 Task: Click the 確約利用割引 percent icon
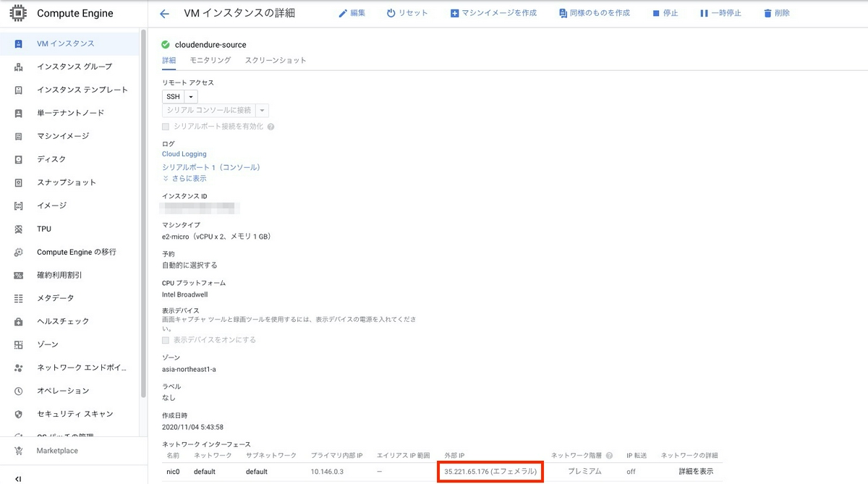(19, 275)
